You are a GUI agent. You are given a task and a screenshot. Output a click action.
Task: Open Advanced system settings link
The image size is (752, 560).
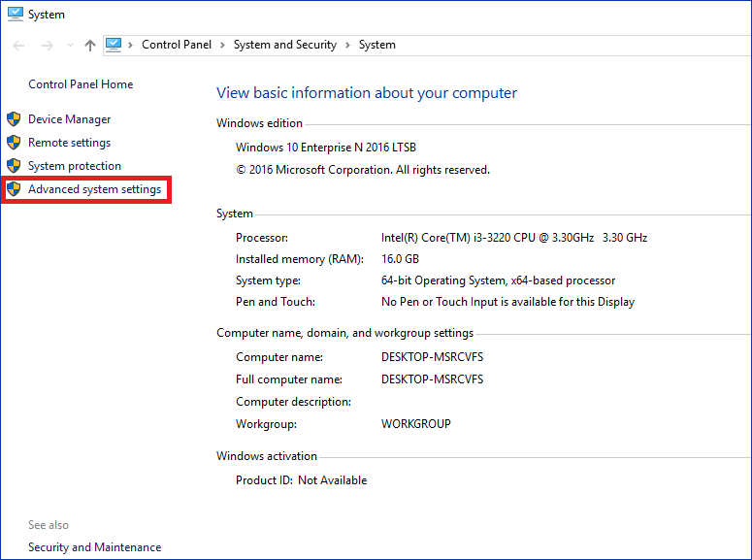(x=94, y=189)
